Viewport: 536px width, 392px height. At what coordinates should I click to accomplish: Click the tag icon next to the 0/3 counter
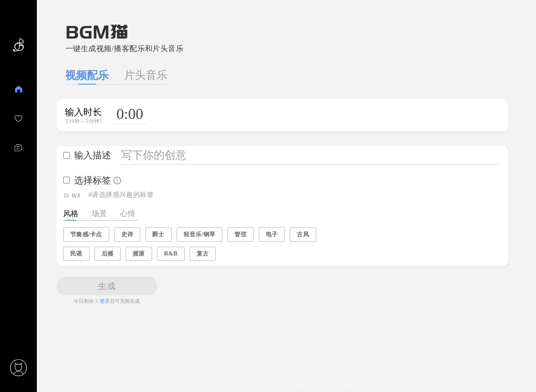pos(67,195)
